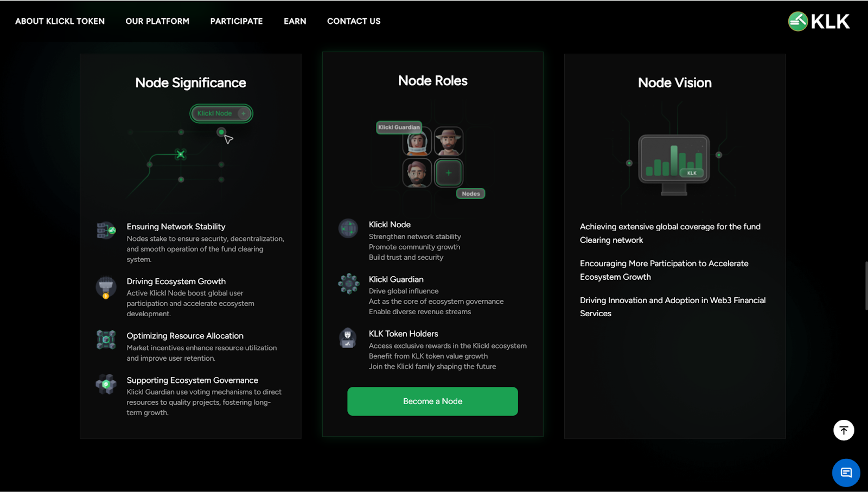This screenshot has width=868, height=492.
Task: Click the Driving Ecosystem Growth title
Action: 176,282
